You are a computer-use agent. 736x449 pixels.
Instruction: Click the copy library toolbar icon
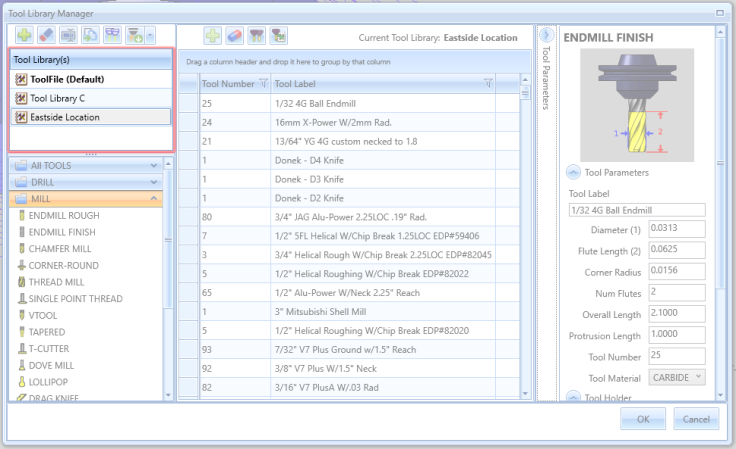(90, 35)
